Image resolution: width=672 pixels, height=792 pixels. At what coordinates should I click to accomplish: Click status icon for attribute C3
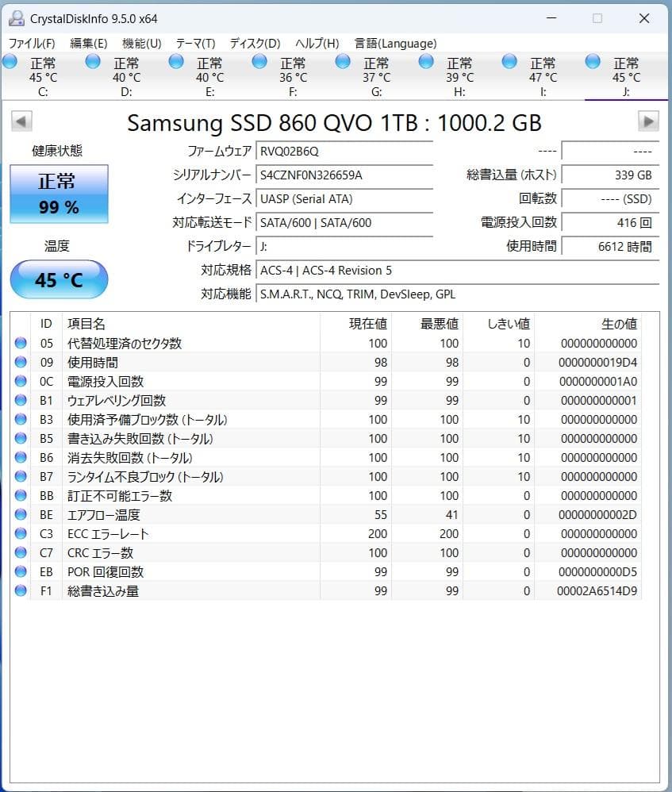(21, 533)
